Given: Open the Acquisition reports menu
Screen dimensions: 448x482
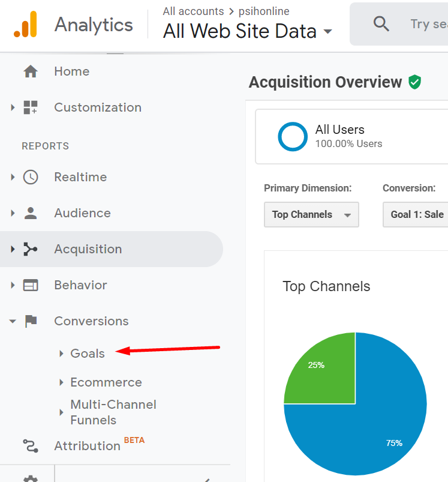Looking at the screenshot, I should (88, 249).
